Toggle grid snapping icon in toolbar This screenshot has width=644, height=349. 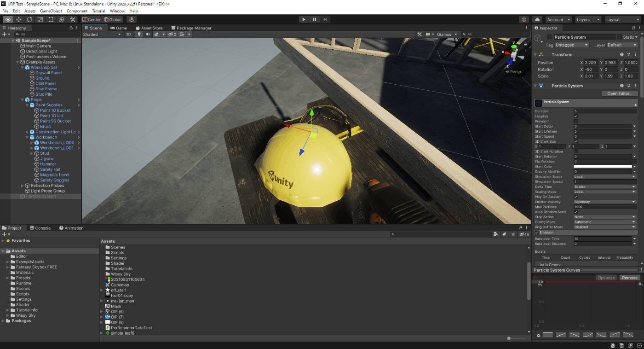[x=132, y=19]
